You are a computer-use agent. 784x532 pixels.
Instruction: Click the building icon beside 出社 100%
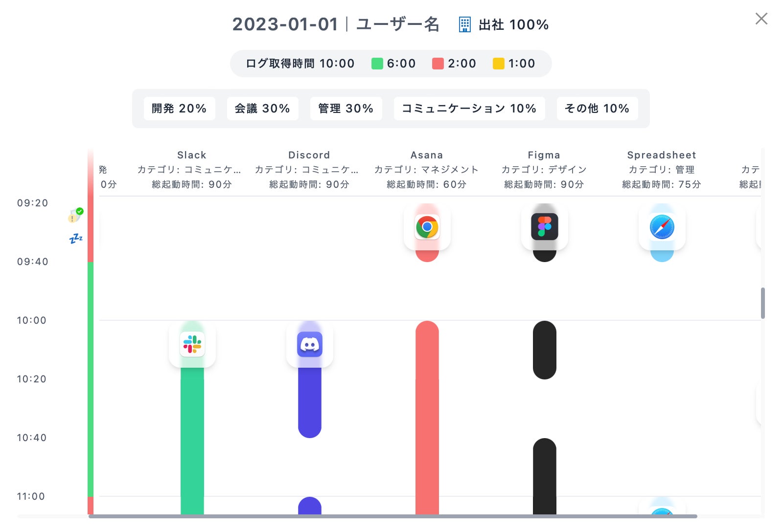coord(464,24)
